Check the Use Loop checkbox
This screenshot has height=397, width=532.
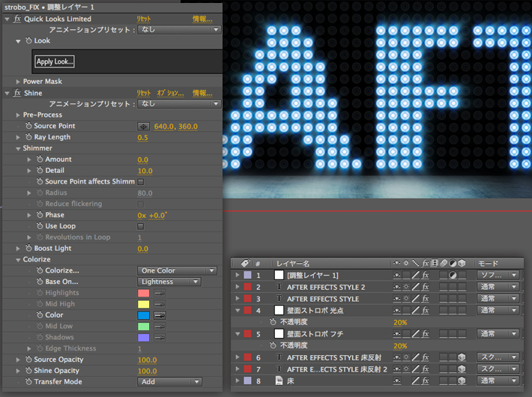[140, 225]
